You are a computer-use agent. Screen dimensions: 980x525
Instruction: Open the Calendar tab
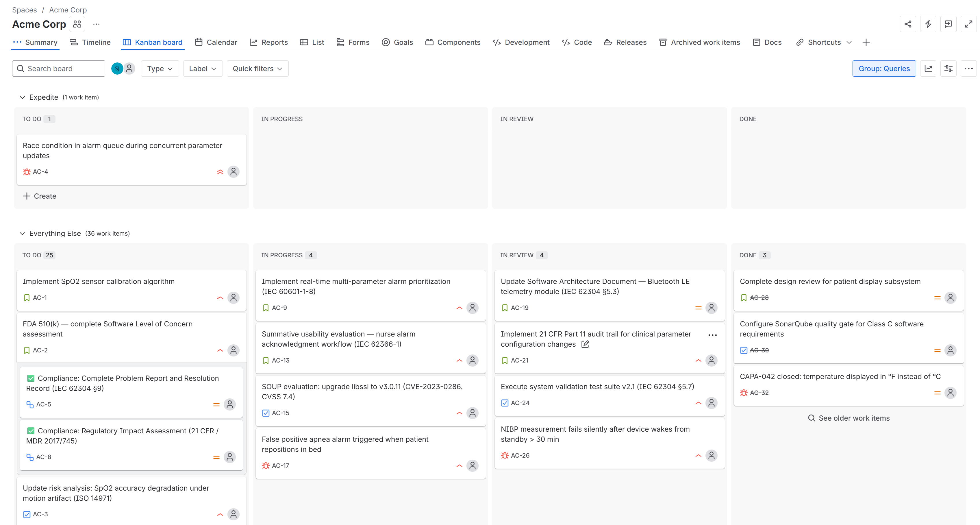tap(216, 42)
